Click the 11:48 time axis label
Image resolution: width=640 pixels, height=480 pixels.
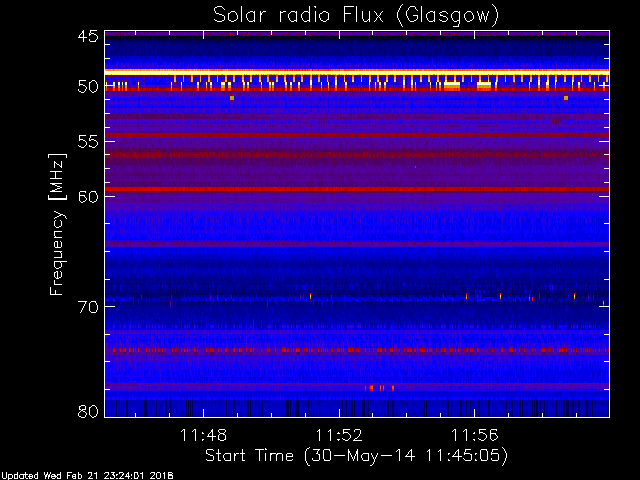(203, 435)
